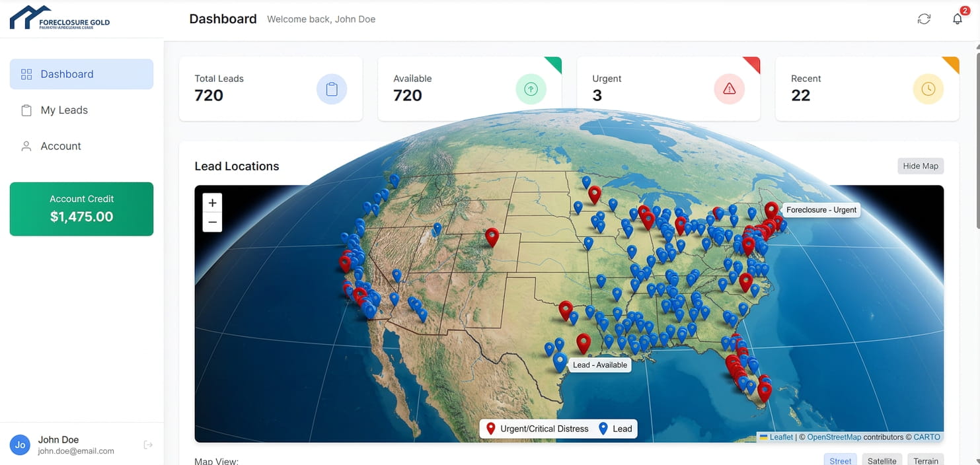Zoom in on the map

pyautogui.click(x=212, y=203)
